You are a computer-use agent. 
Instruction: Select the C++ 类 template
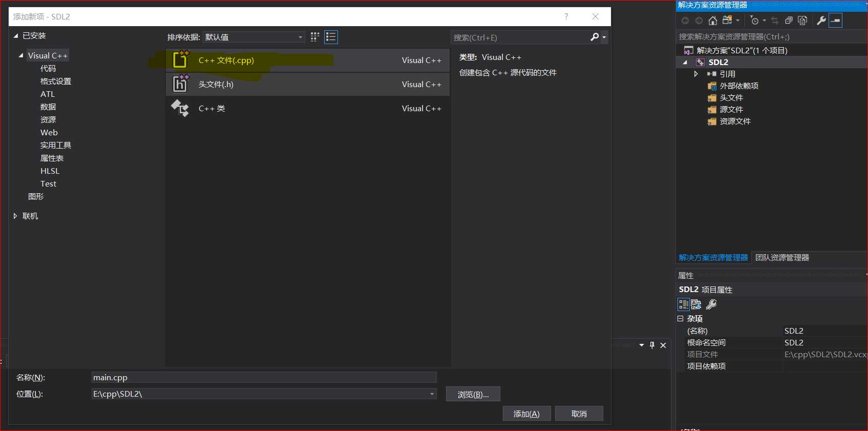(308, 109)
